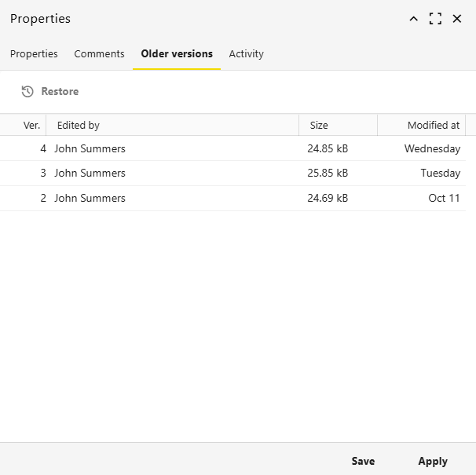476x475 pixels.
Task: Click the 24.85 kB size cell
Action: point(328,148)
